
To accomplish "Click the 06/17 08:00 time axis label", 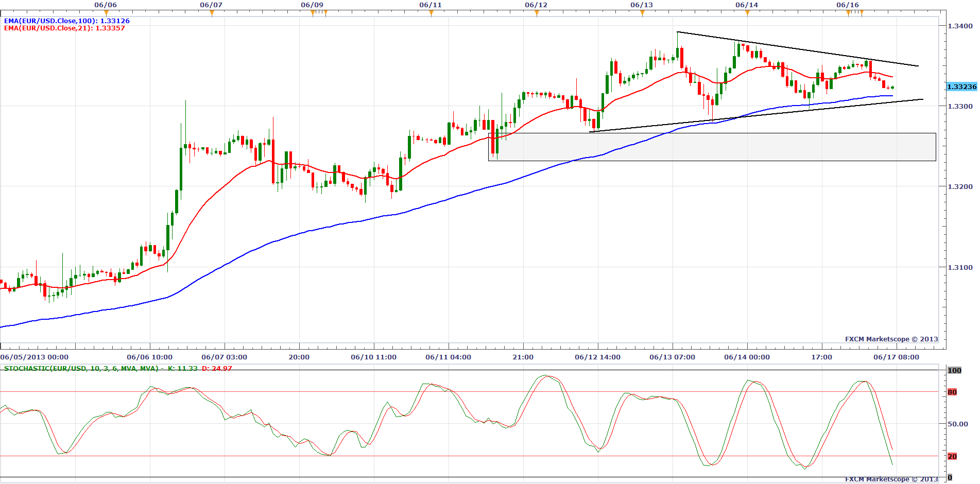I will pyautogui.click(x=896, y=357).
